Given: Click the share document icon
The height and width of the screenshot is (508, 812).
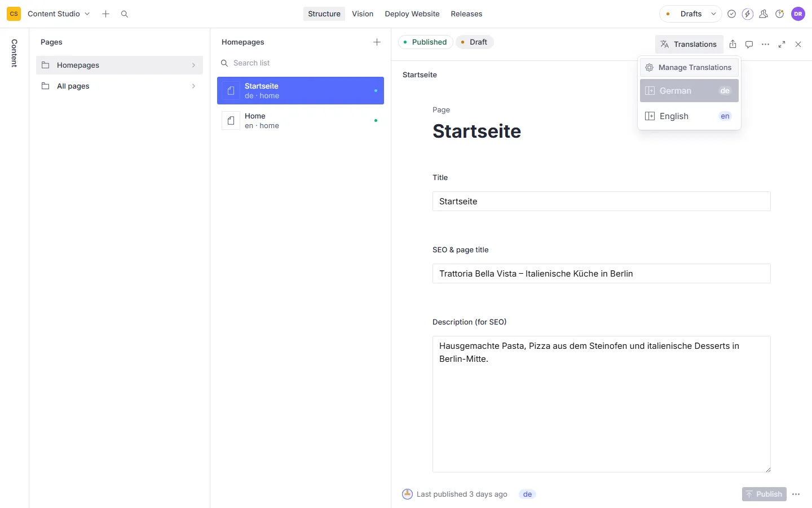Looking at the screenshot, I should click(733, 44).
